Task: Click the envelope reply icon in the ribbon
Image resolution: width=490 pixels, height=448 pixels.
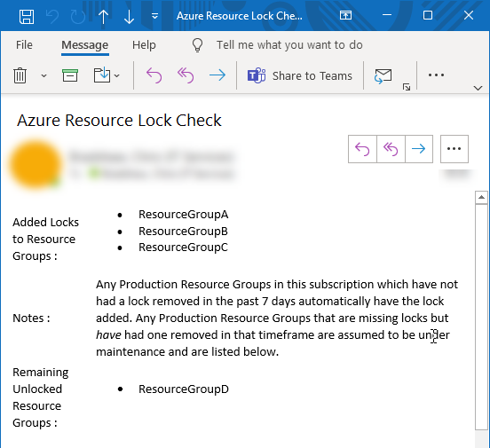Action: point(383,76)
